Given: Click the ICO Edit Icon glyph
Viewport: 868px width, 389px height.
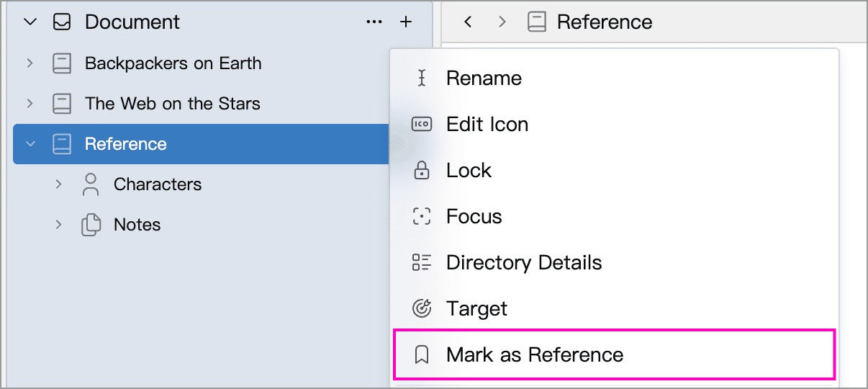Looking at the screenshot, I should point(422,125).
